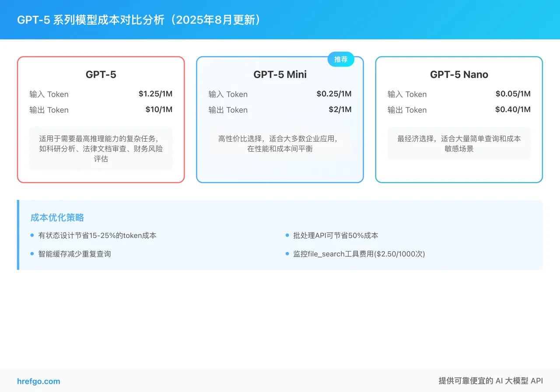Image resolution: width=560 pixels, height=392 pixels.
Task: Select the GPT-5 Mini card heading
Action: pyautogui.click(x=280, y=74)
